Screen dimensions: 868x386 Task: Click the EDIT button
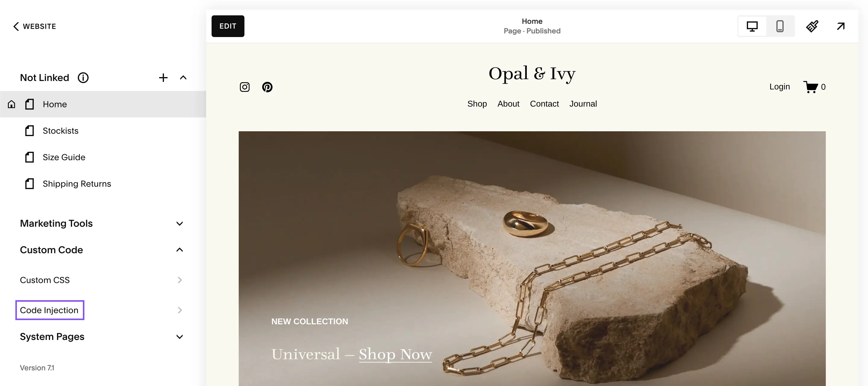pos(228,26)
